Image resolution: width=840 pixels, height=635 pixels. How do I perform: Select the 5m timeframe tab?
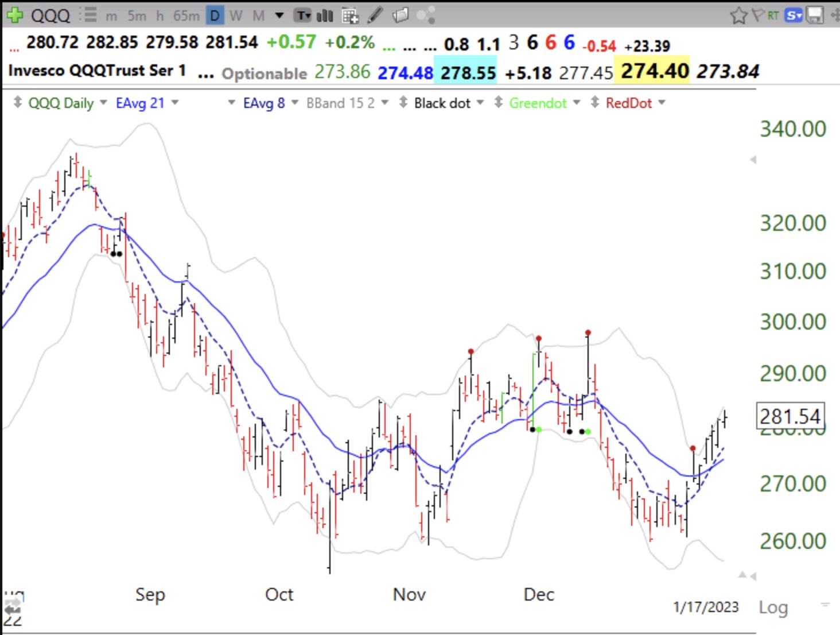[137, 16]
